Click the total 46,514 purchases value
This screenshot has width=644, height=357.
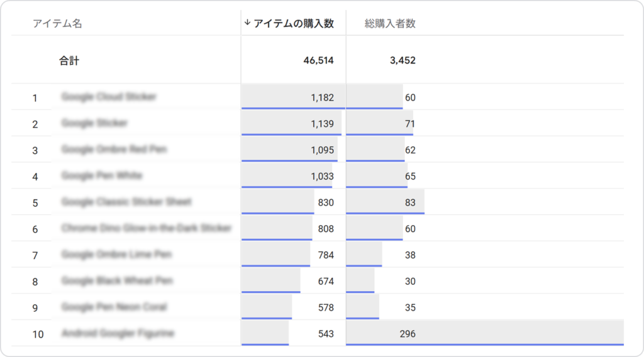[x=318, y=61]
